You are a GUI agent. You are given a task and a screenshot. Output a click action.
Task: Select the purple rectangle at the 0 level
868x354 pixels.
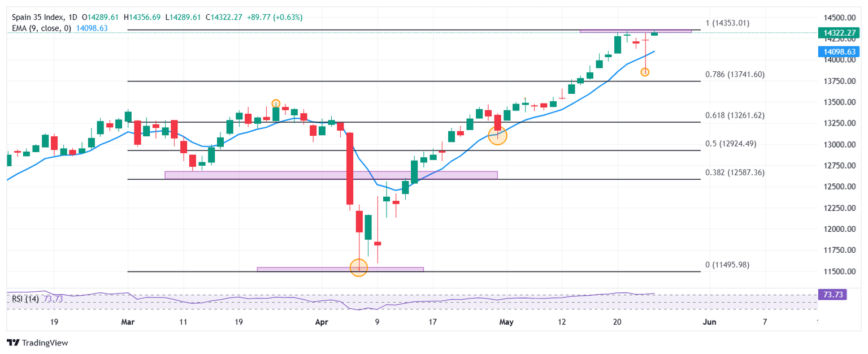coord(340,269)
